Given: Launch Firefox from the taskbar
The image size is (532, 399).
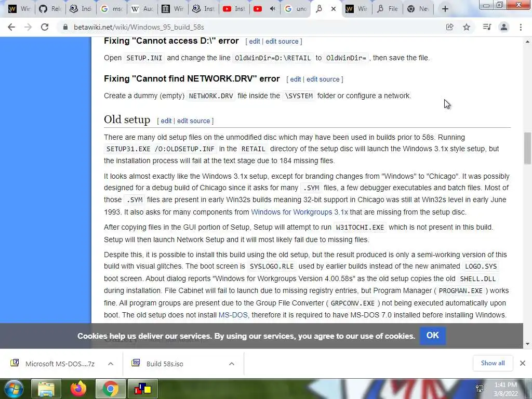Looking at the screenshot, I should (x=78, y=389).
